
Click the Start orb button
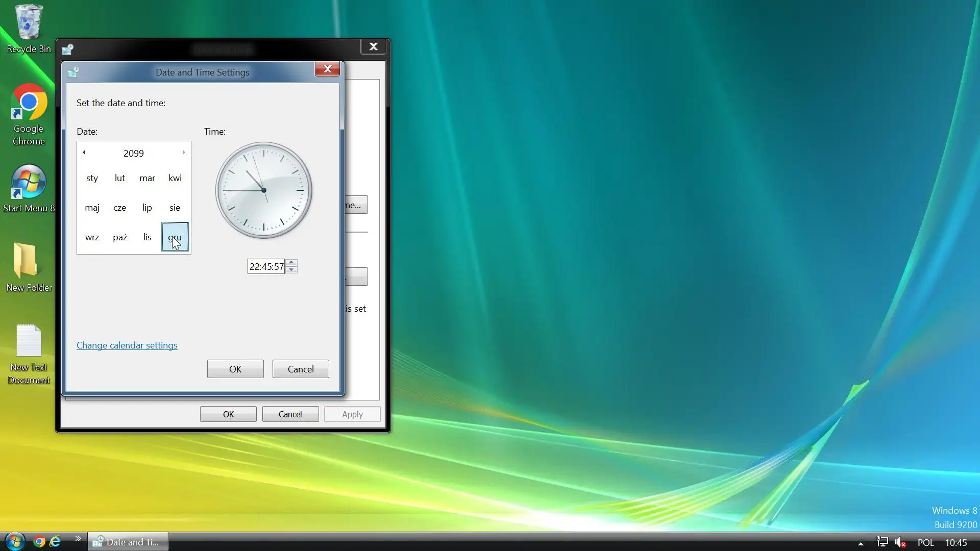(x=14, y=541)
